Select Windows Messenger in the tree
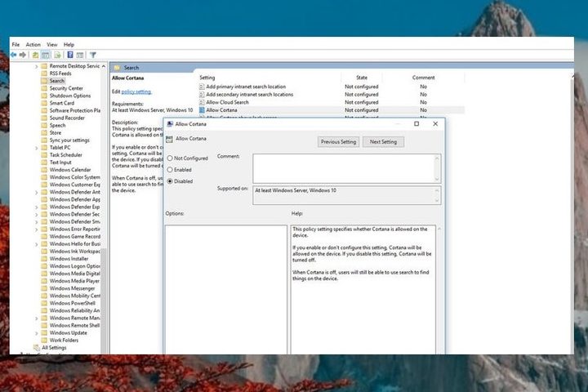Screen dimensions: 588x392 pyautogui.click(x=72, y=288)
